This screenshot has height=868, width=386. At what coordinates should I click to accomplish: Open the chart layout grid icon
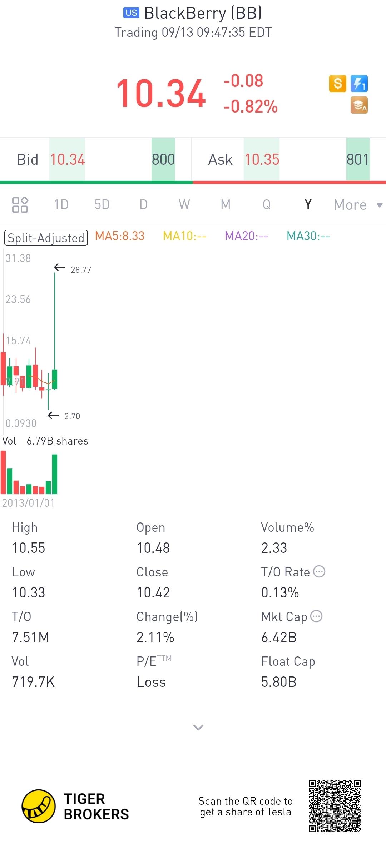20,205
